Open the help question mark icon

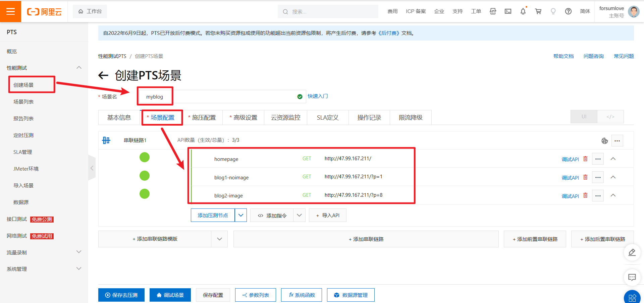568,11
